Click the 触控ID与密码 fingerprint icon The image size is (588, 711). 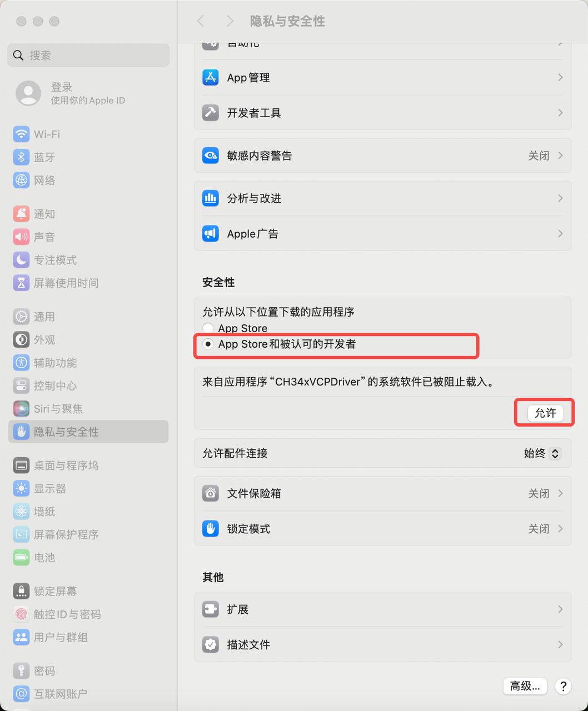21,614
